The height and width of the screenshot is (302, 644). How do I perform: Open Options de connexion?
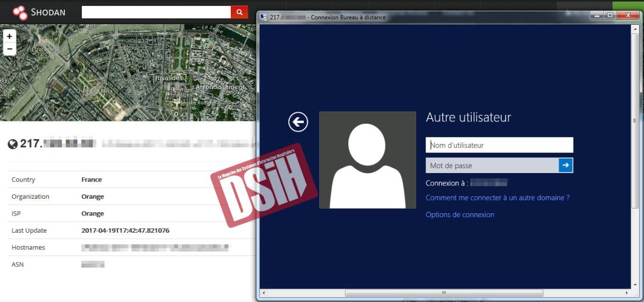pos(460,215)
